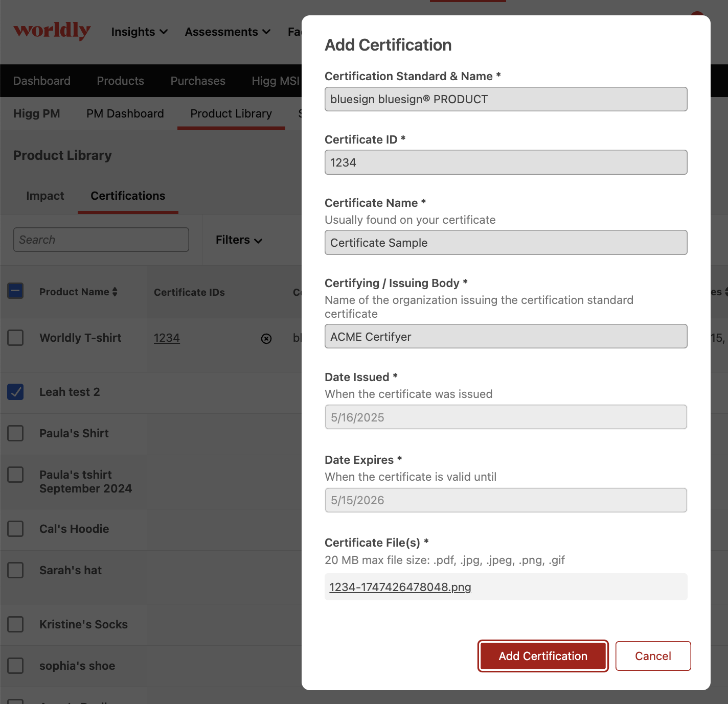This screenshot has width=728, height=704.
Task: Select the Sarah's hat checkbox
Action: pyautogui.click(x=15, y=570)
